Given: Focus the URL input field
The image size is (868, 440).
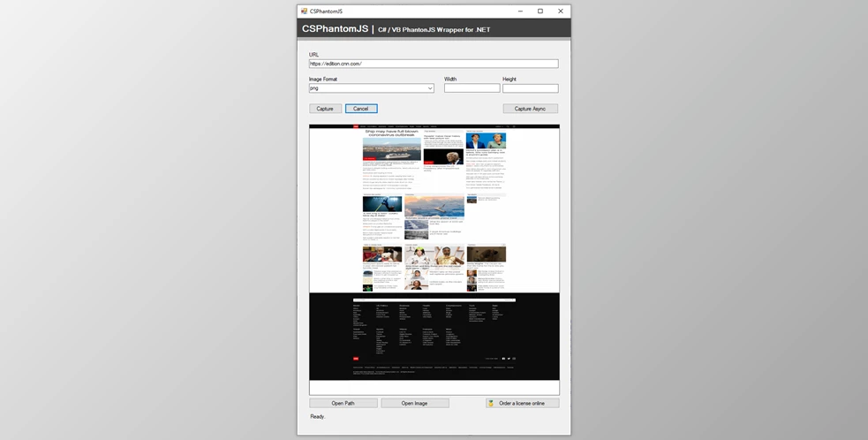Looking at the screenshot, I should coord(433,64).
